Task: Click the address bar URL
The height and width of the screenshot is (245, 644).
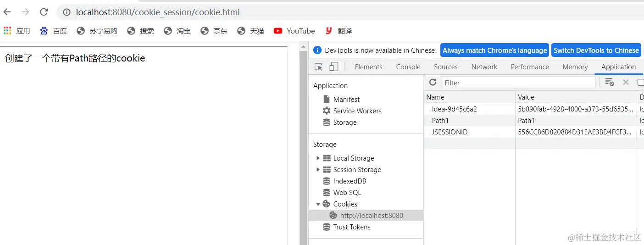Action: 158,12
